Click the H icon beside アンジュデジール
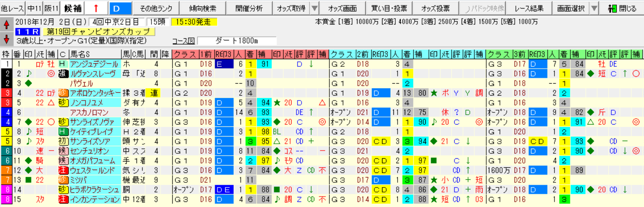Viewport: 644px width, 207px height. 62,64
